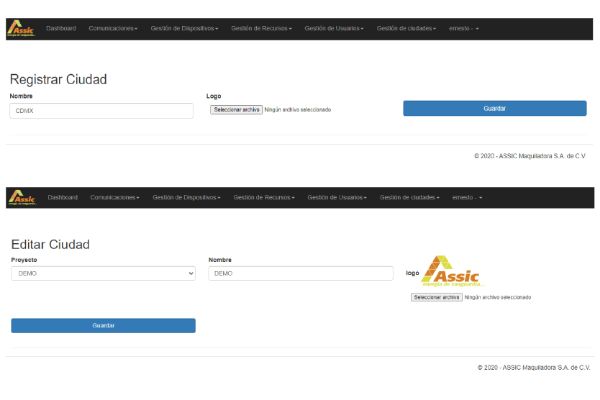Click the Nombre field containing CDMX
The image size is (600, 400).
tap(101, 111)
